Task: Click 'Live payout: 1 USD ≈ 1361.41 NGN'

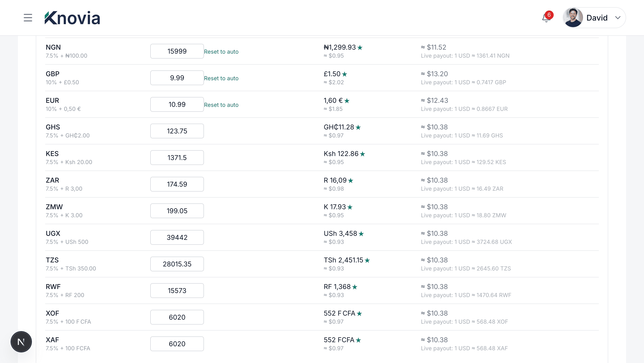Action: click(465, 56)
